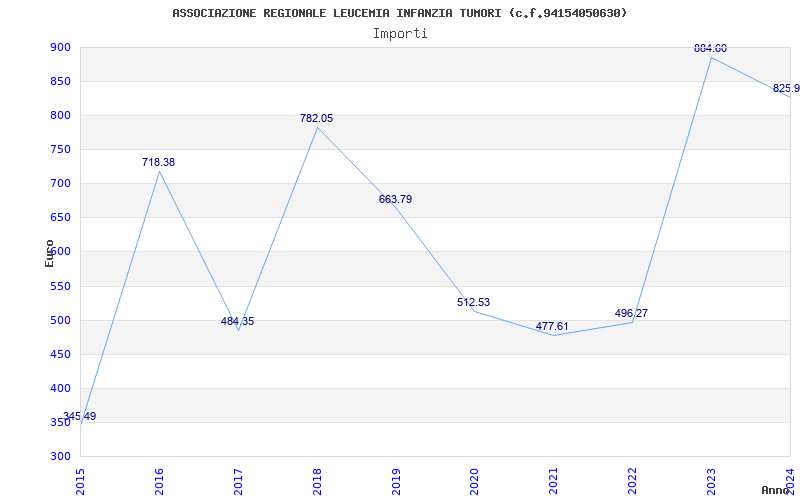The height and width of the screenshot is (500, 800).
Task: Select the 2016 x-axis year label
Action: pyautogui.click(x=160, y=481)
